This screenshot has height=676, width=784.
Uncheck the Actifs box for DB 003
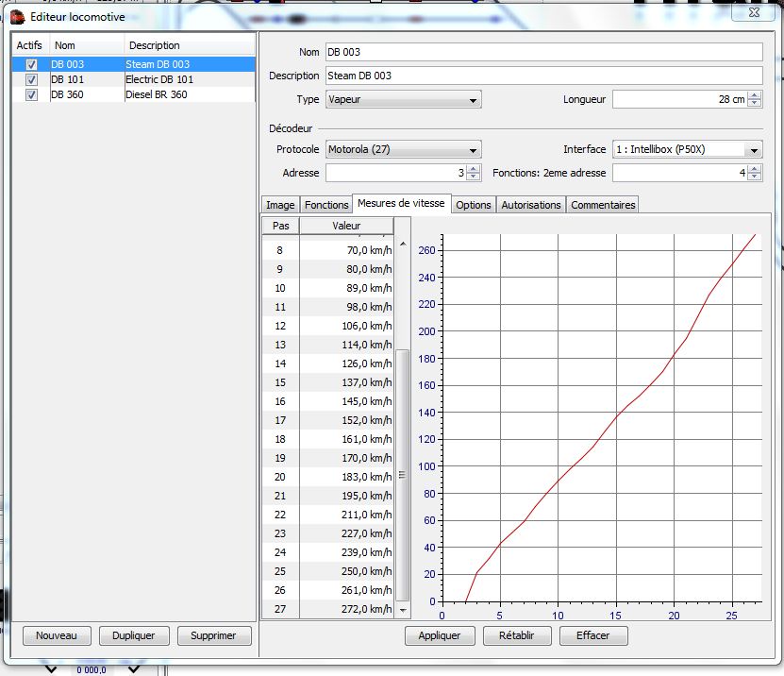point(32,64)
